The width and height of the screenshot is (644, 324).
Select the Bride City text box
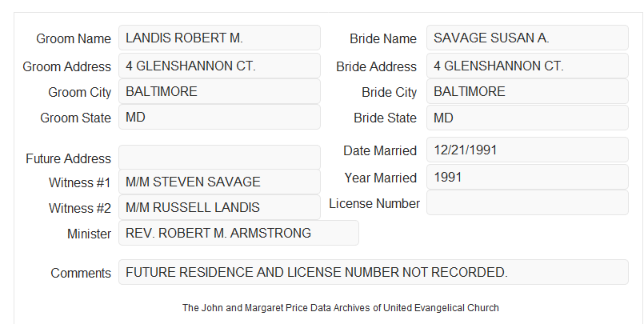(527, 91)
